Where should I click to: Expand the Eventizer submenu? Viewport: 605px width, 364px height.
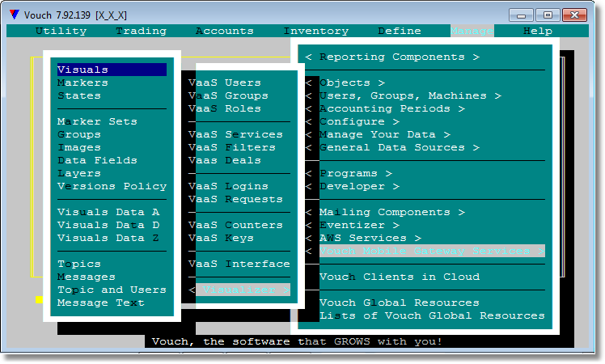pyautogui.click(x=353, y=225)
